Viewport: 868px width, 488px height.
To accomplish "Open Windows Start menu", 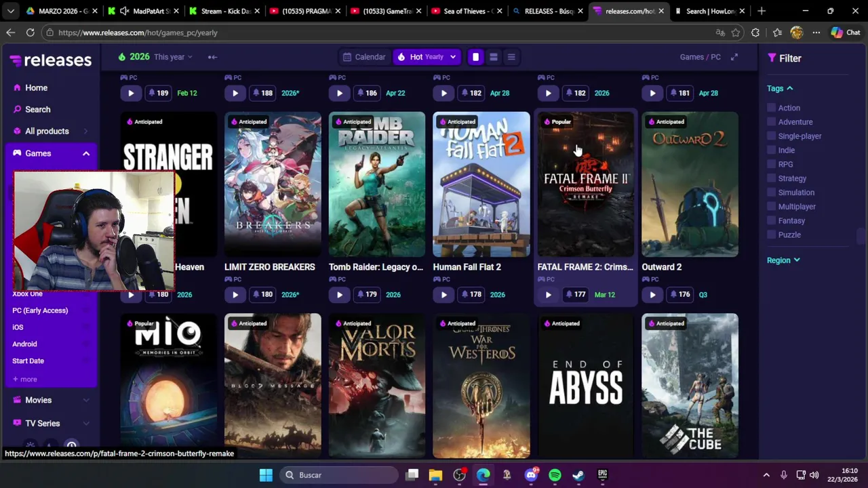I will click(x=266, y=475).
